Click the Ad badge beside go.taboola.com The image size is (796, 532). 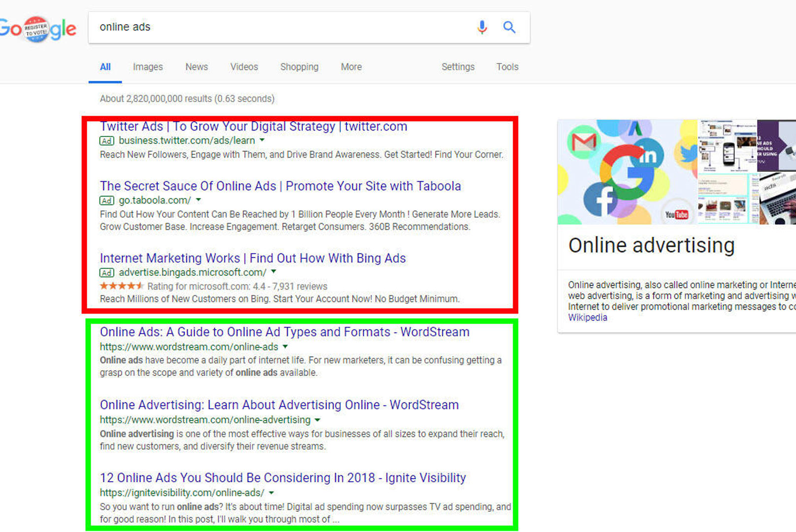tap(107, 200)
